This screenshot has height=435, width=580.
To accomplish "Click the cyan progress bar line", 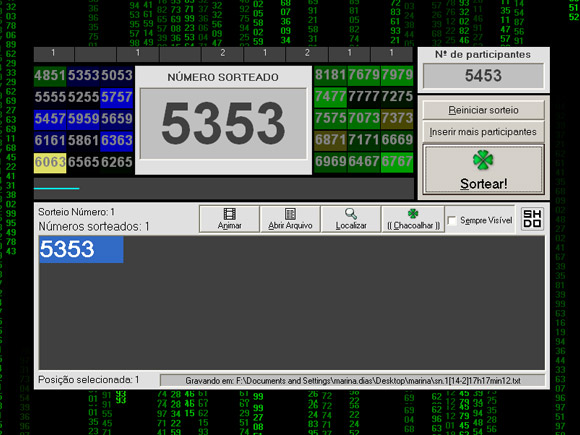I will (57, 189).
